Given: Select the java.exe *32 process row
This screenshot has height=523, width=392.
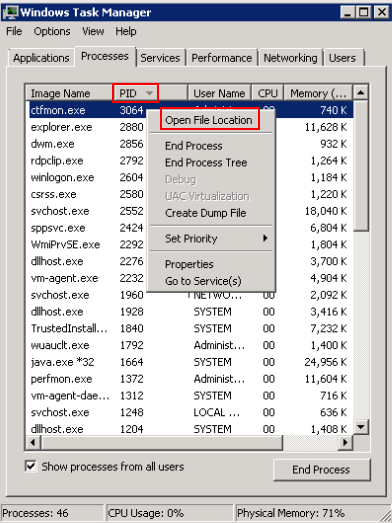Looking at the screenshot, I should [189, 362].
